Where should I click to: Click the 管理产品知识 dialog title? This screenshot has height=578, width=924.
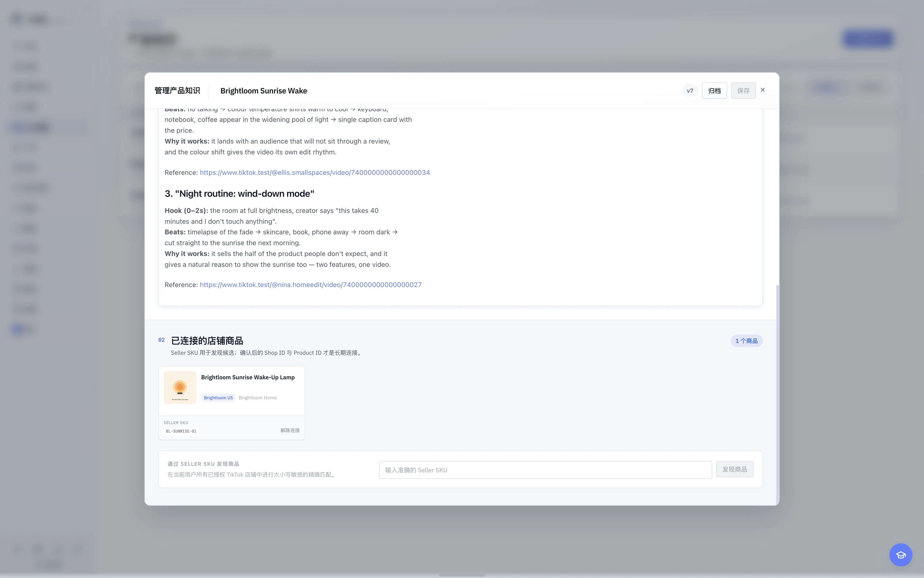click(177, 91)
